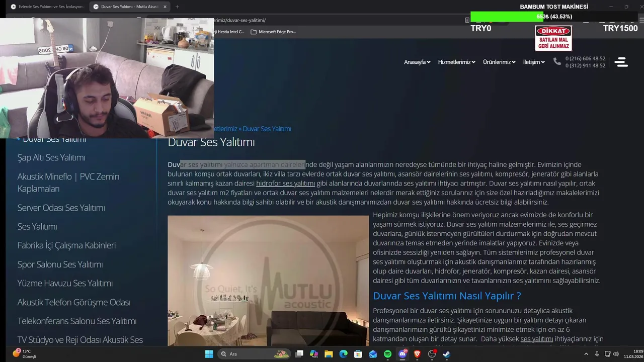The width and height of the screenshot is (644, 362).
Task: Expand the Ürünlerimiz dropdown menu
Action: [x=499, y=62]
